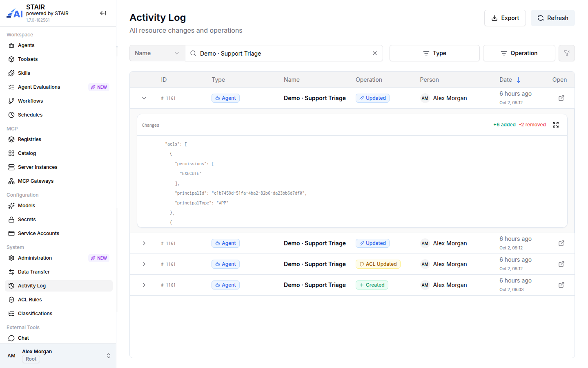
Task: Click the STAIR AI logo
Action: click(15, 13)
